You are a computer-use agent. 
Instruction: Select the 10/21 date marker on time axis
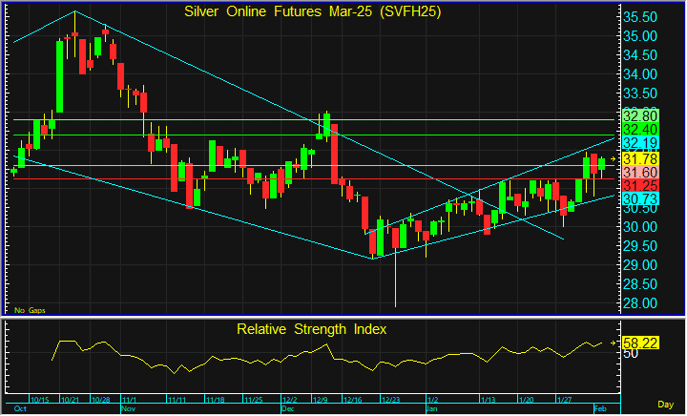point(70,400)
